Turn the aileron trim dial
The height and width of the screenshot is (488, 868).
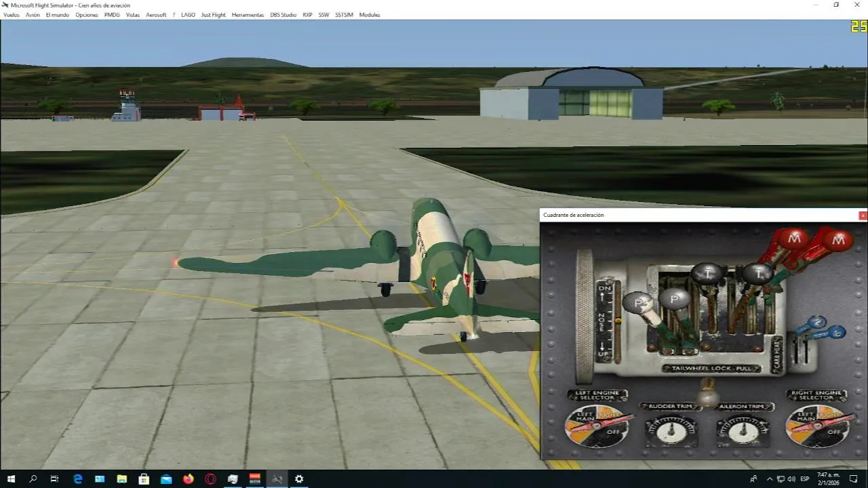click(743, 430)
